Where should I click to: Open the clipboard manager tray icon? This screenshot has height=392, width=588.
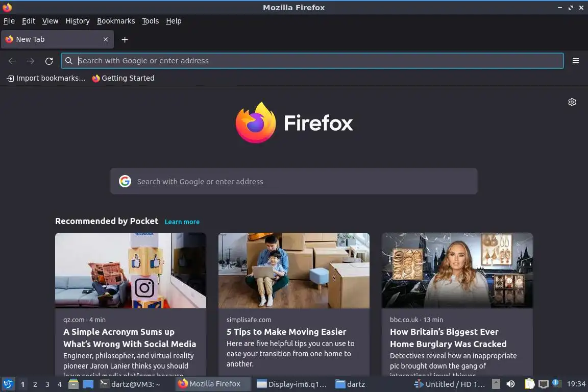(x=529, y=384)
